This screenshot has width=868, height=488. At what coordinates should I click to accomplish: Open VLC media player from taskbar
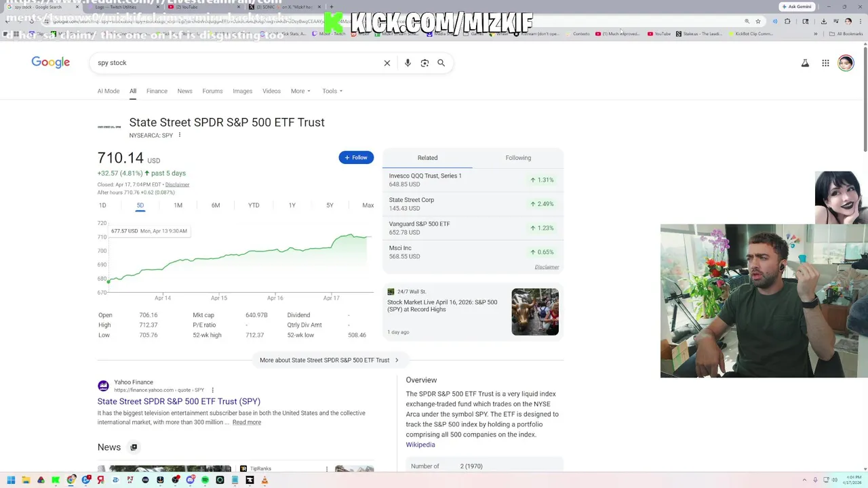point(264,480)
